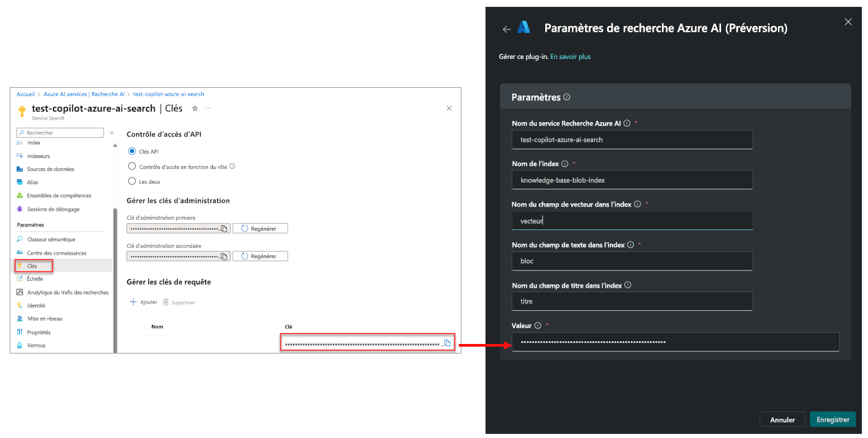The height and width of the screenshot is (438, 868).
Task: Follow test-copilot-azure-ai-search breadcrumb link
Action: 168,94
